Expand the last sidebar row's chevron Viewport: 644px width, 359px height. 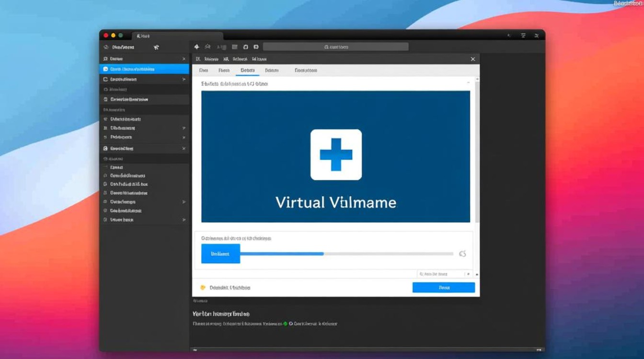(184, 220)
